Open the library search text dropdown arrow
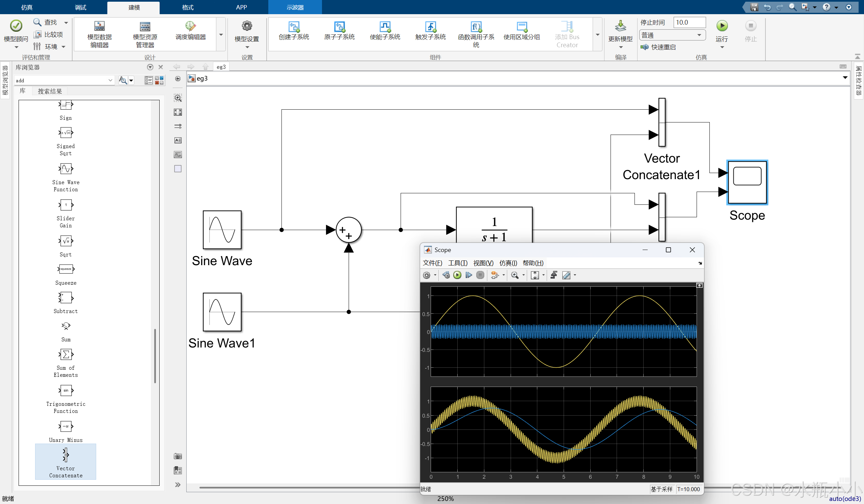Screen dimensions: 864x504 (x=110, y=80)
